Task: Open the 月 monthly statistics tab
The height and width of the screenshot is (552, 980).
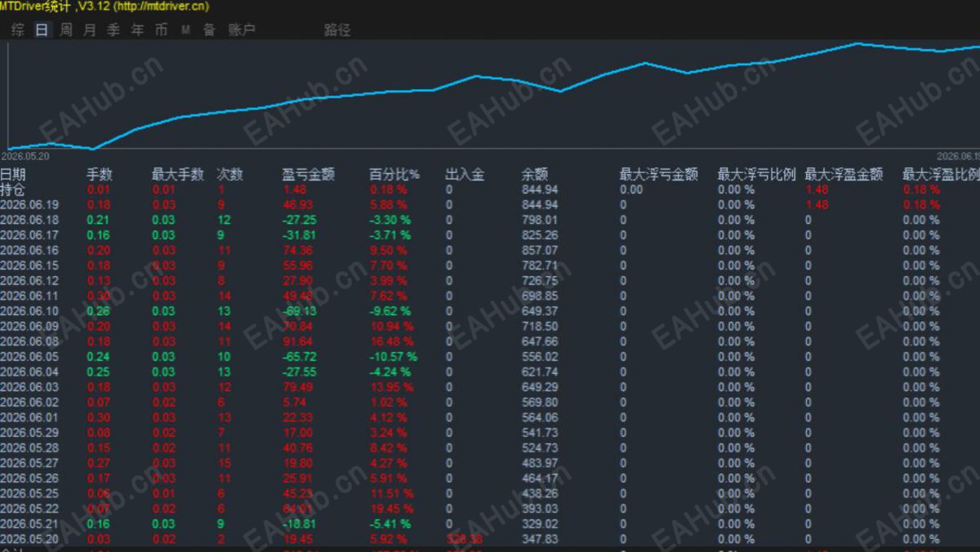Action: (90, 30)
